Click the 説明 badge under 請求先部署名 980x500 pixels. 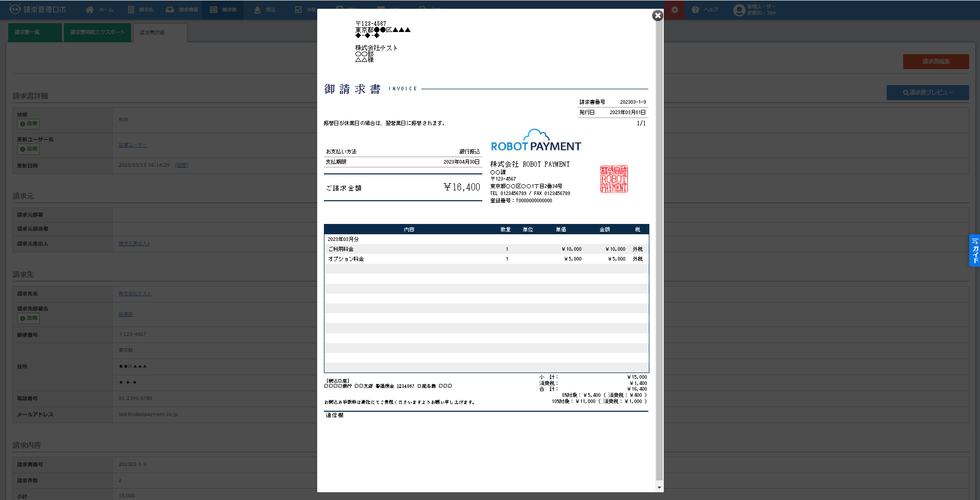tap(28, 318)
